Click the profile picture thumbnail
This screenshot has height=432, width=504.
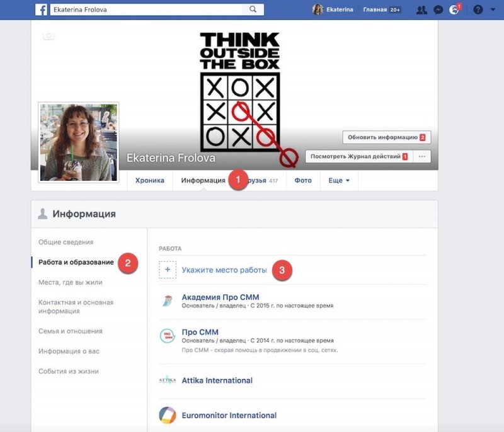79,142
